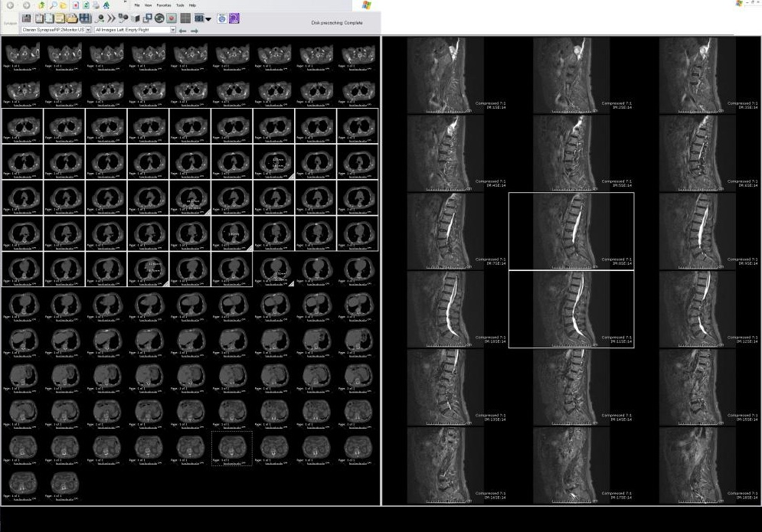Click the Forward navigation arrow
The image size is (762, 532).
click(x=26, y=5)
